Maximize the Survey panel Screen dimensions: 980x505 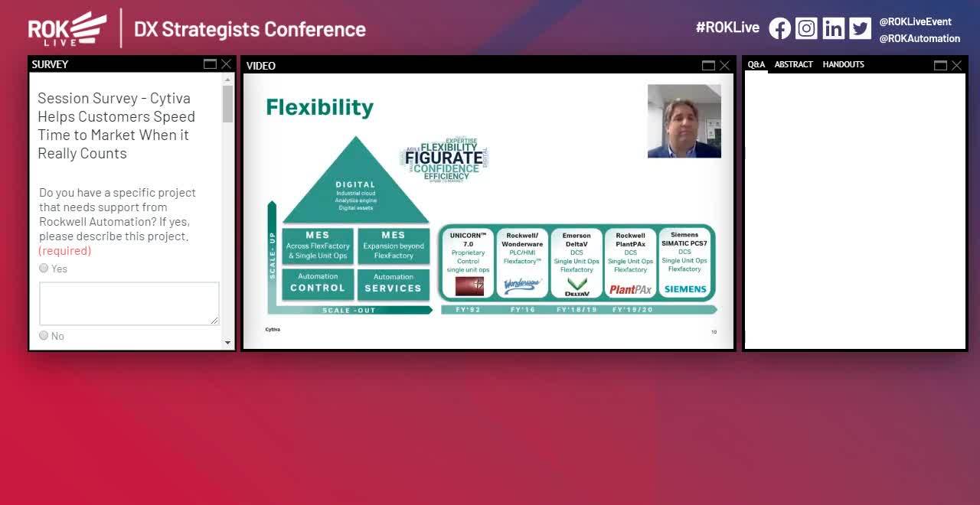coord(210,64)
